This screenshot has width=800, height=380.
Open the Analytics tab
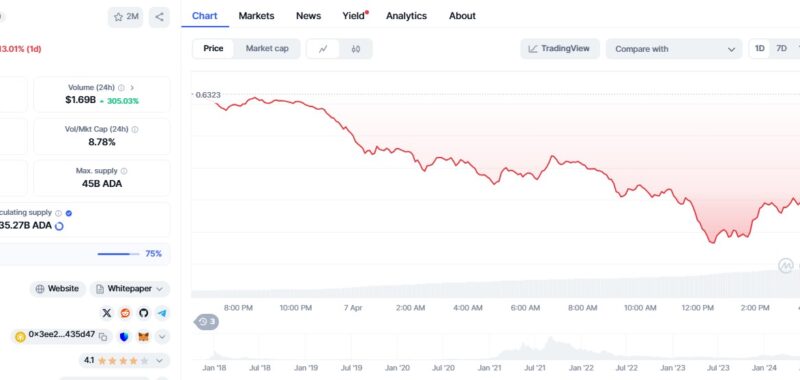pyautogui.click(x=405, y=16)
